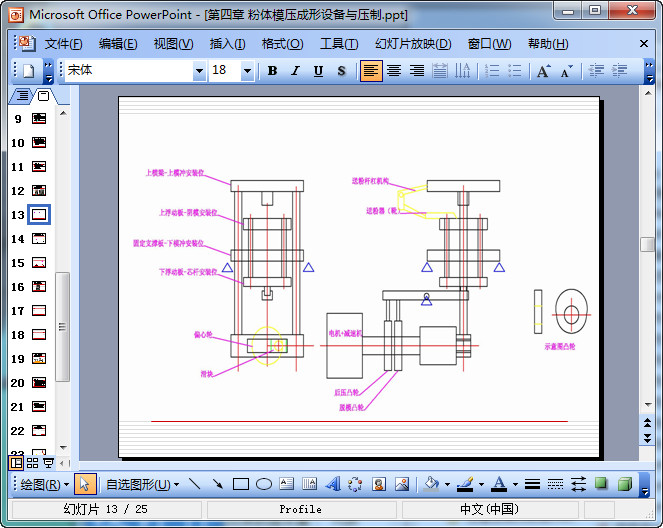The height and width of the screenshot is (528, 663).
Task: Select the Oval drawing tool
Action: (264, 484)
